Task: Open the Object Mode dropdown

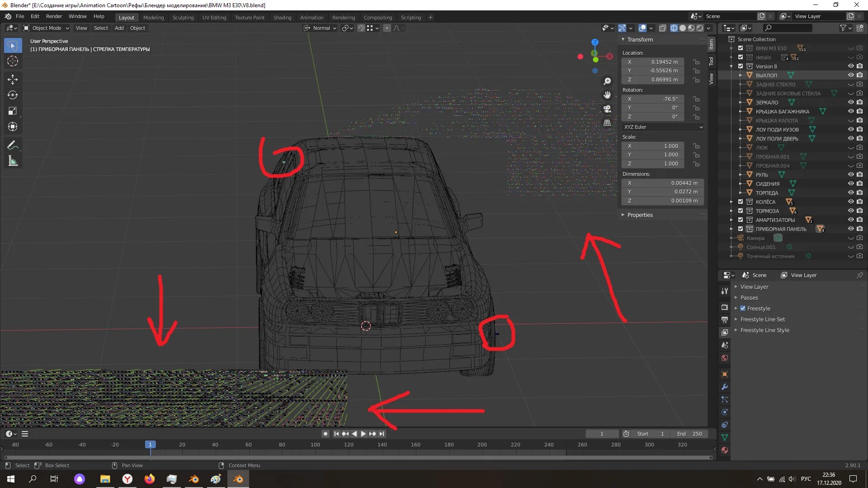Action: pos(47,28)
